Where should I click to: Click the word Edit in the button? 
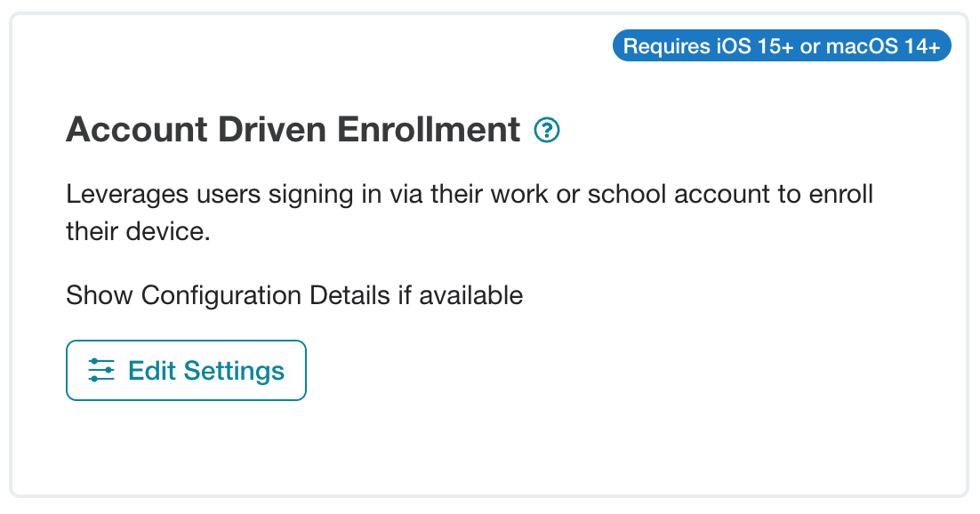coord(152,370)
